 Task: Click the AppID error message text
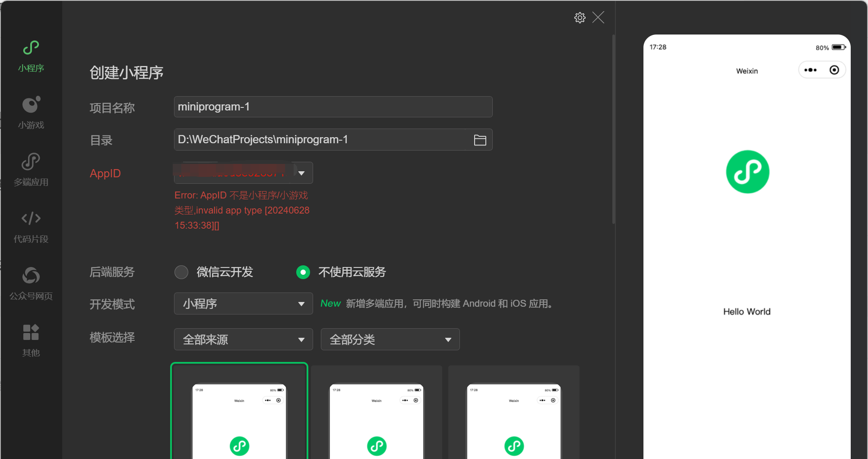coord(242,210)
